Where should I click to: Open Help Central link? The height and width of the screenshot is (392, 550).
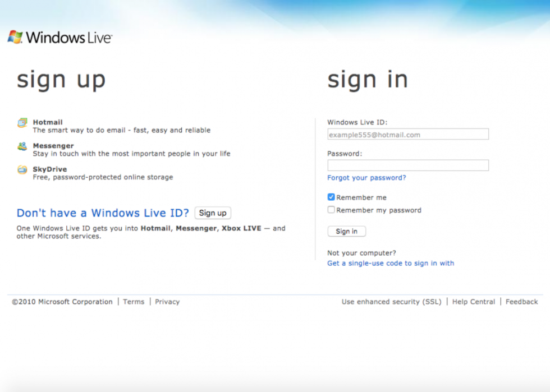tap(474, 302)
